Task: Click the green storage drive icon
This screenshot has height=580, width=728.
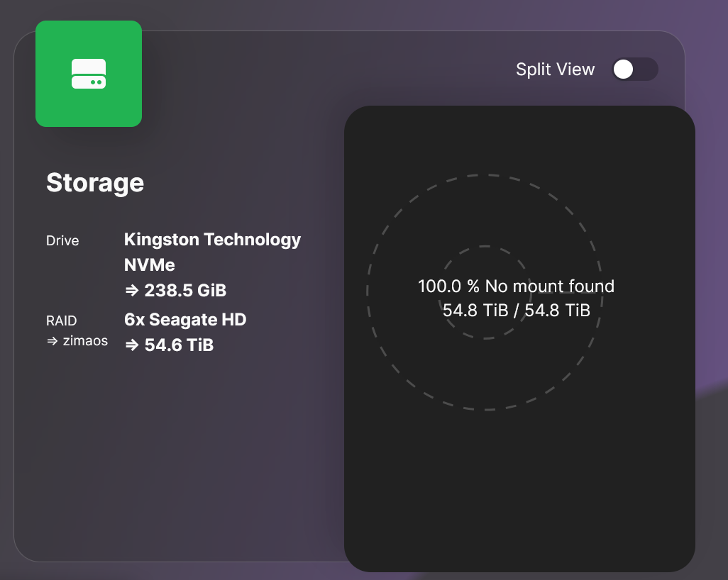Action: point(89,74)
